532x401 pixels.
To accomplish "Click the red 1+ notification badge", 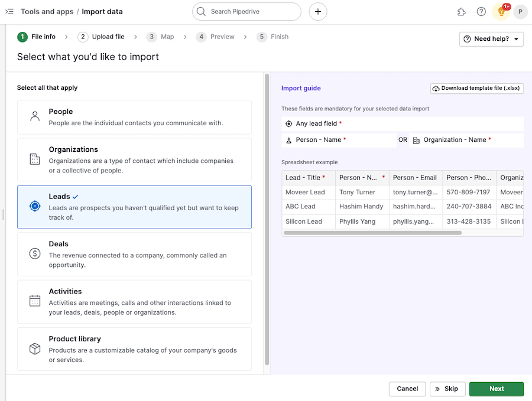I will tap(507, 6).
